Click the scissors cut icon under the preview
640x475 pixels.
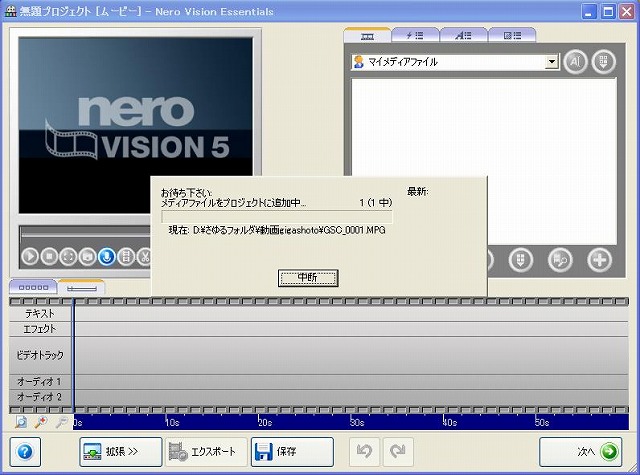[144, 257]
